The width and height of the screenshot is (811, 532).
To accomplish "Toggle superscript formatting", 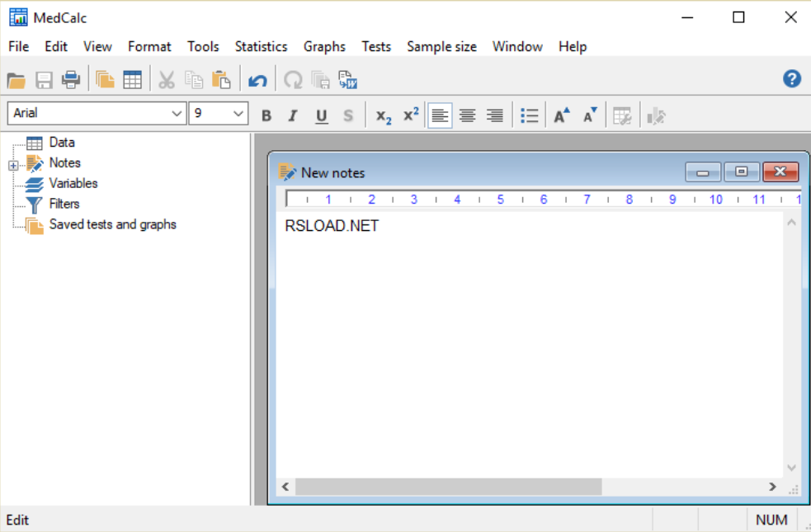I will tap(411, 115).
